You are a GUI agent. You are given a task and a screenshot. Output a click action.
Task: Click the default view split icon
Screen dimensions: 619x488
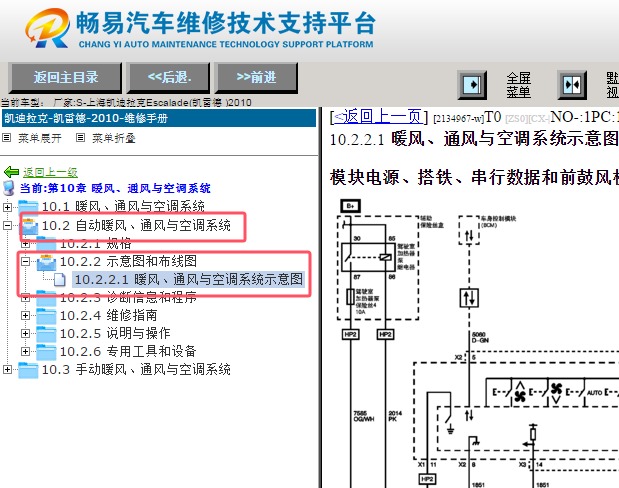[x=572, y=84]
